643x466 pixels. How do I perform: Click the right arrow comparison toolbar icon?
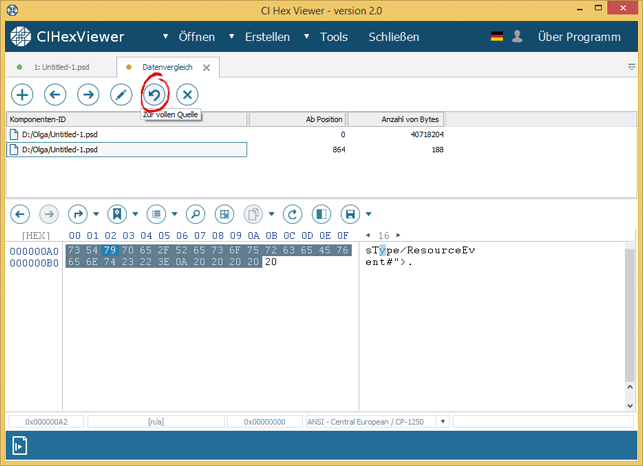click(88, 95)
